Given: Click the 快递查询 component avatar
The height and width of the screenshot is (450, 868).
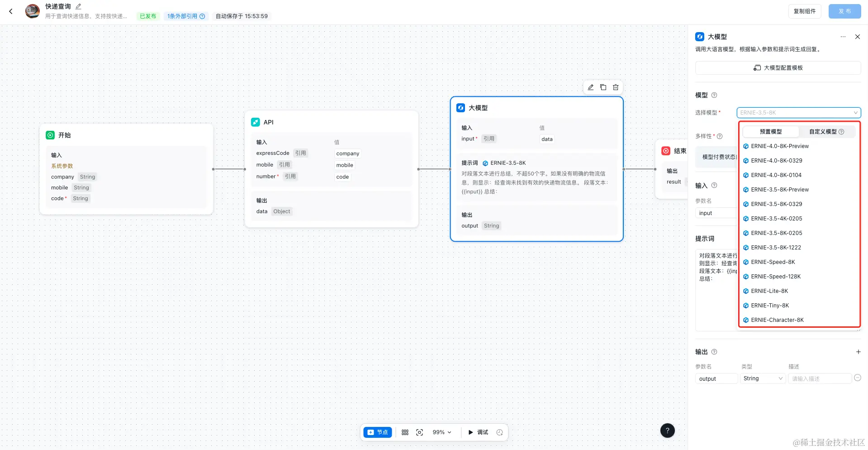Looking at the screenshot, I should tap(33, 11).
